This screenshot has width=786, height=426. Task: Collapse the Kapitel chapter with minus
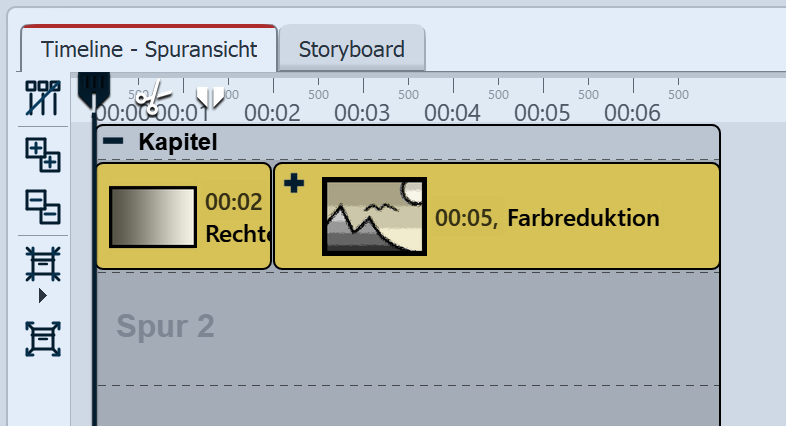[x=113, y=142]
